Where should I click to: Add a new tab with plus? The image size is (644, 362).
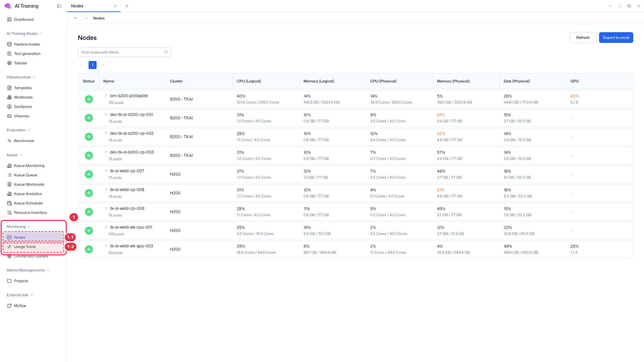click(x=127, y=6)
